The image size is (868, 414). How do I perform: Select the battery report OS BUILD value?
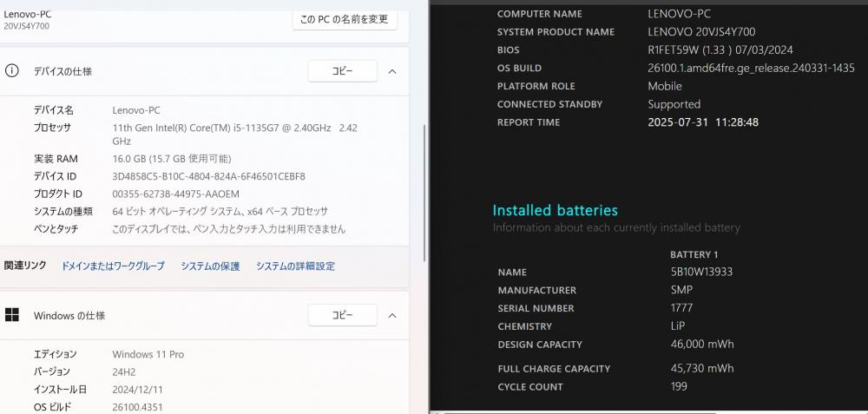click(x=751, y=68)
